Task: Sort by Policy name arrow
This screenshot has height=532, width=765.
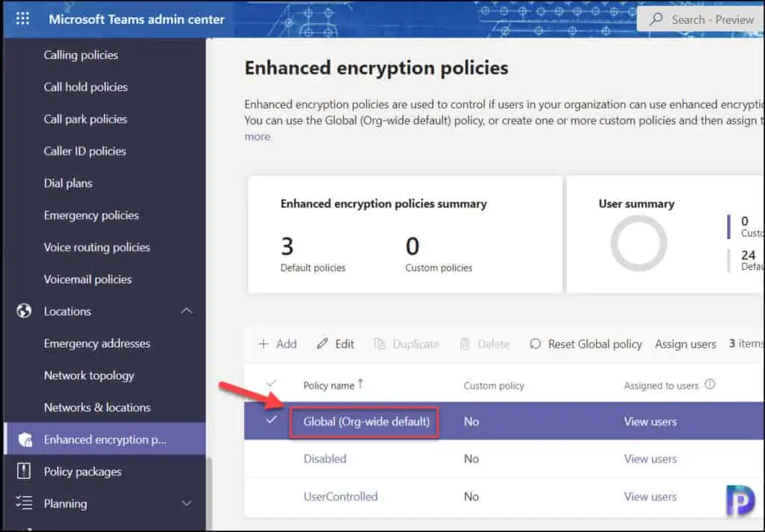Action: pos(361,384)
